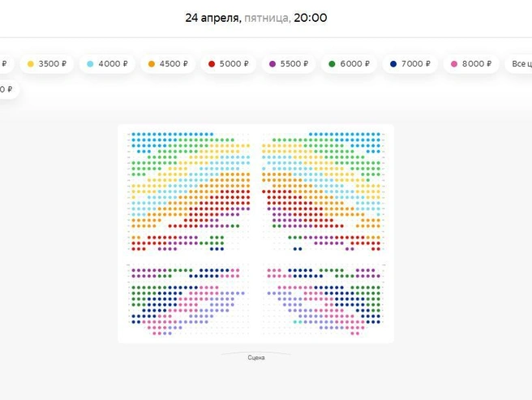Filter seats by 4500 ₽ price
This screenshot has width=532, height=400.
point(168,64)
